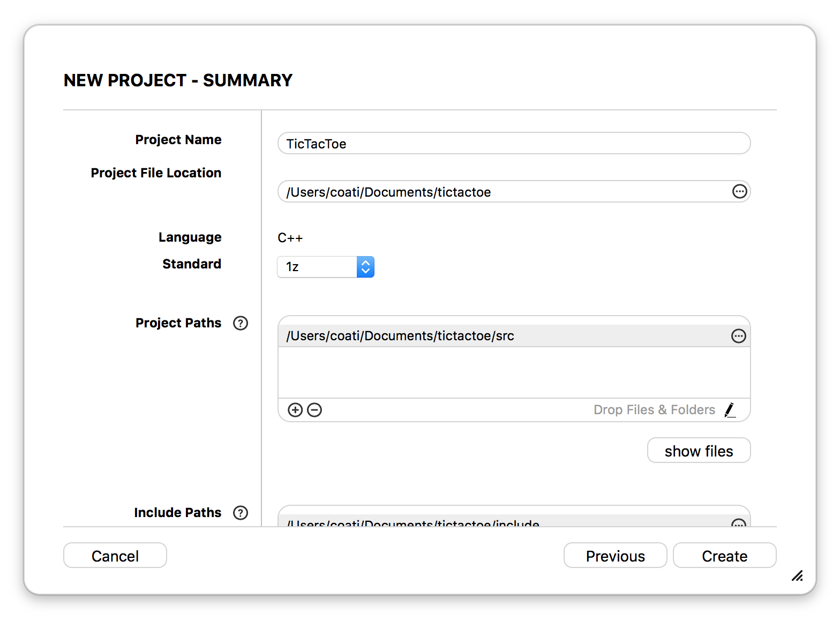
Task: Click the browse icon on the include path row
Action: [739, 523]
